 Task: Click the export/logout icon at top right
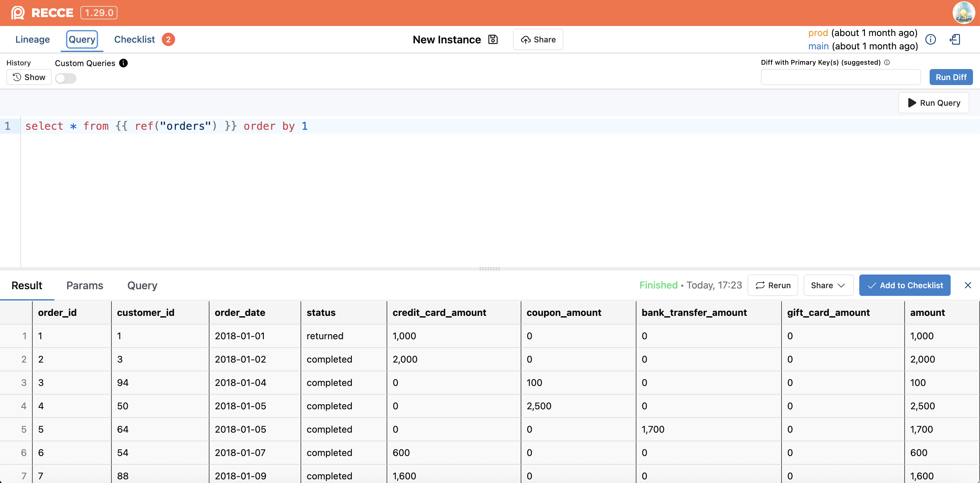click(x=955, y=40)
